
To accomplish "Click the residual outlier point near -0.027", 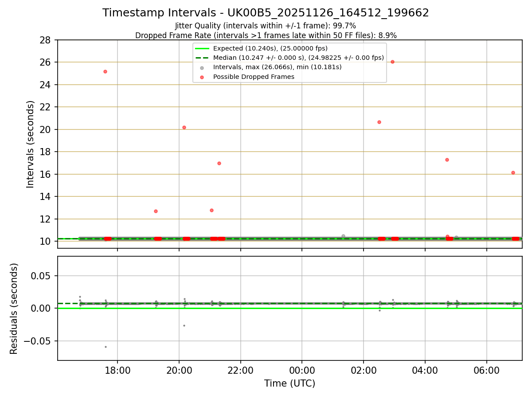I will tap(184, 325).
